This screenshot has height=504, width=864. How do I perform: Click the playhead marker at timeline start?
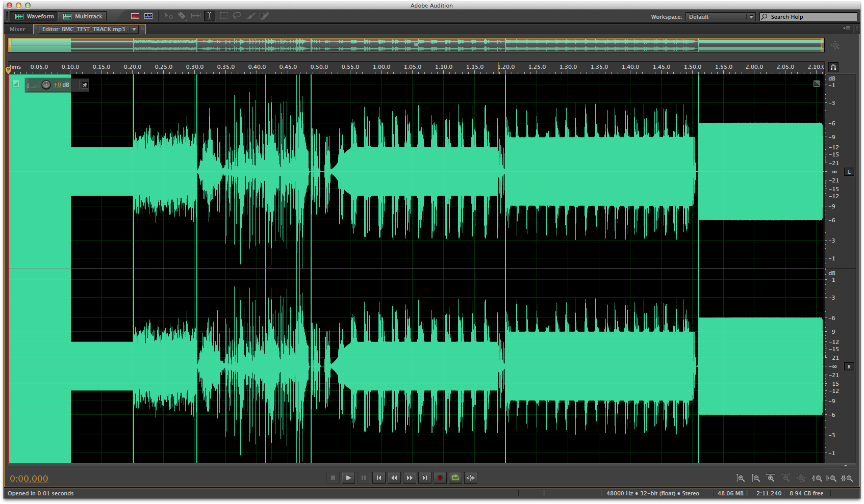point(8,69)
